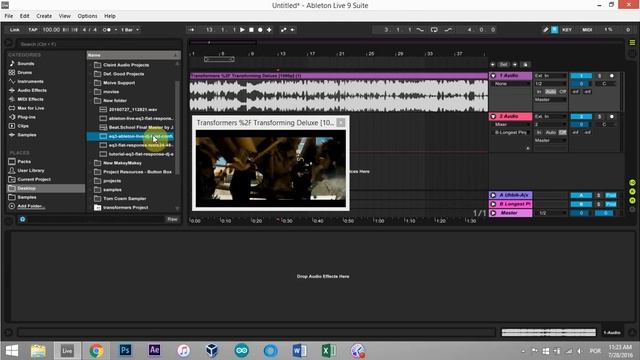Select Instruments category in browser
The height and width of the screenshot is (360, 640).
30,82
